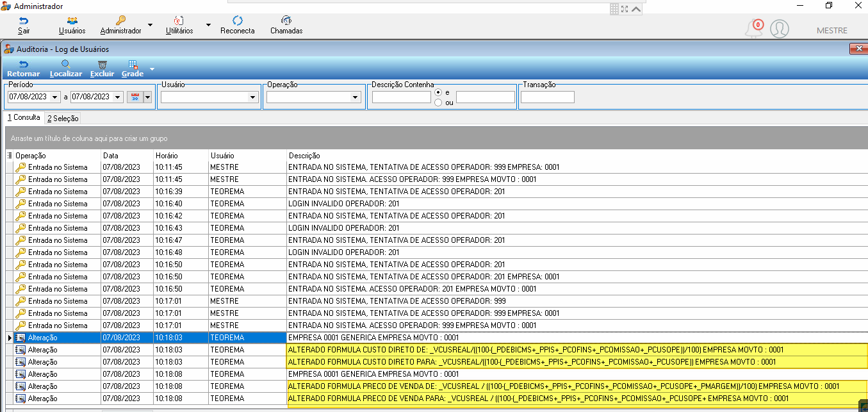The image size is (868, 412).
Task: Switch to the 1 Consulta tab
Action: coord(24,118)
